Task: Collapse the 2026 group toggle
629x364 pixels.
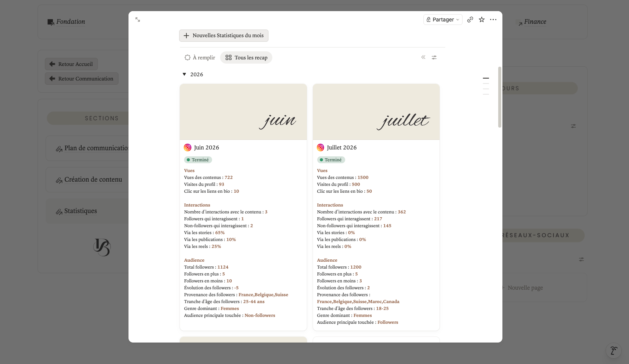Action: pos(184,74)
